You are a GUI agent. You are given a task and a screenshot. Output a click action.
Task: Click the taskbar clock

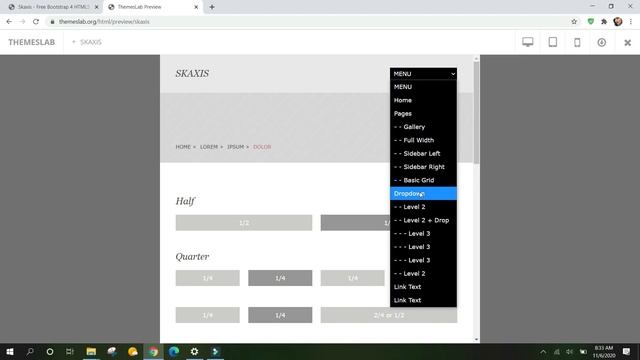tap(604, 351)
